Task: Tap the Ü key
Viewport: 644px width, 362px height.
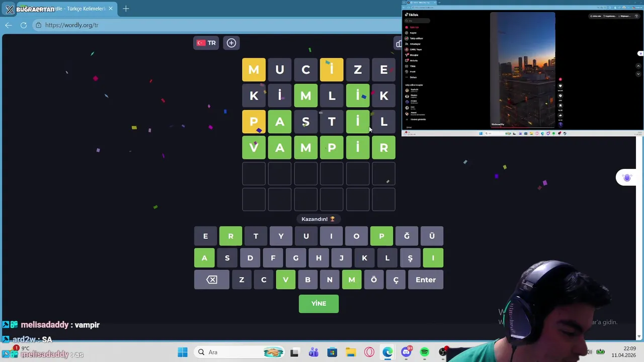Action: click(432, 236)
